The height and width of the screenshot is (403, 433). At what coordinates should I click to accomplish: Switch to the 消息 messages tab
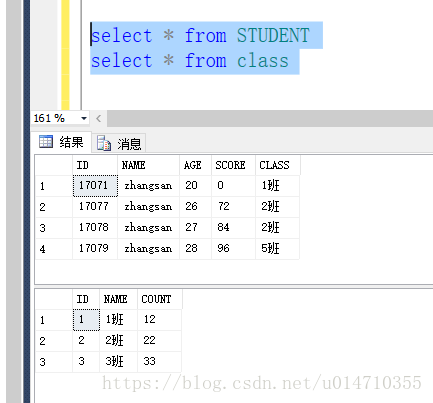tap(119, 144)
